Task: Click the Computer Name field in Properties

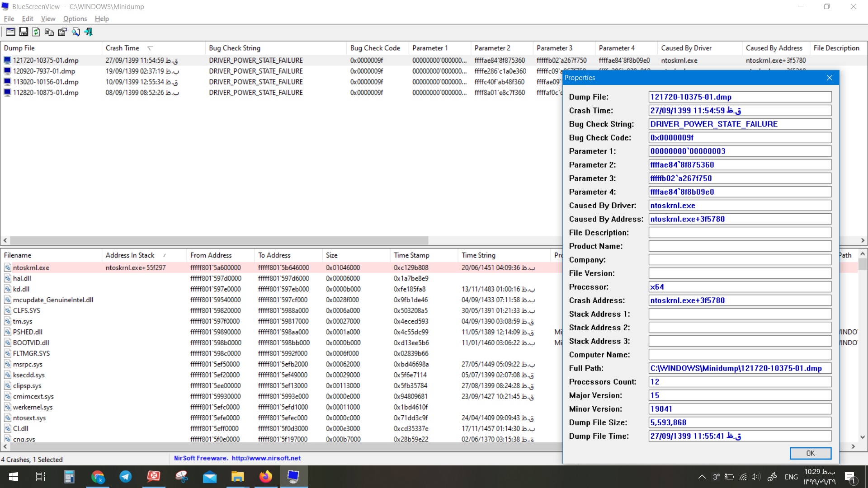Action: click(740, 355)
